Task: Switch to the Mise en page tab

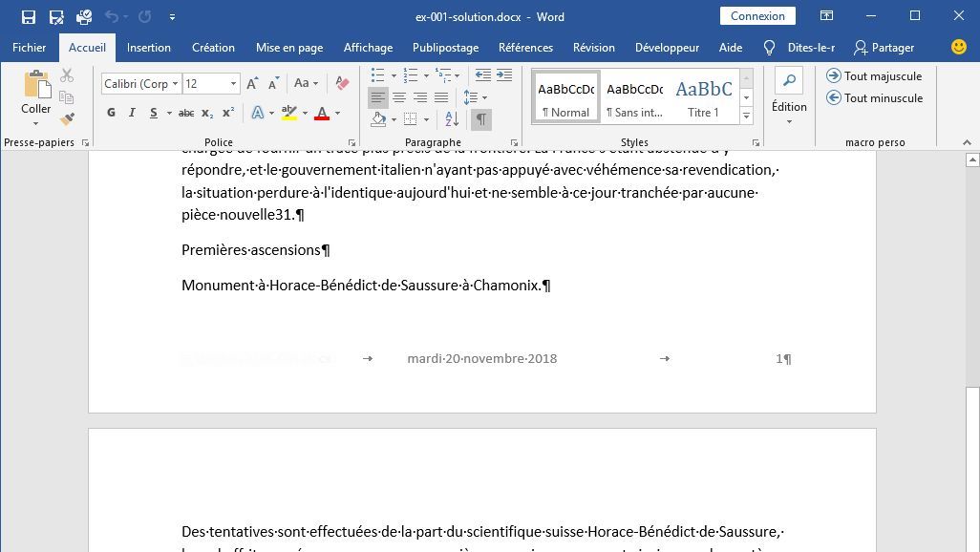Action: pyautogui.click(x=288, y=47)
